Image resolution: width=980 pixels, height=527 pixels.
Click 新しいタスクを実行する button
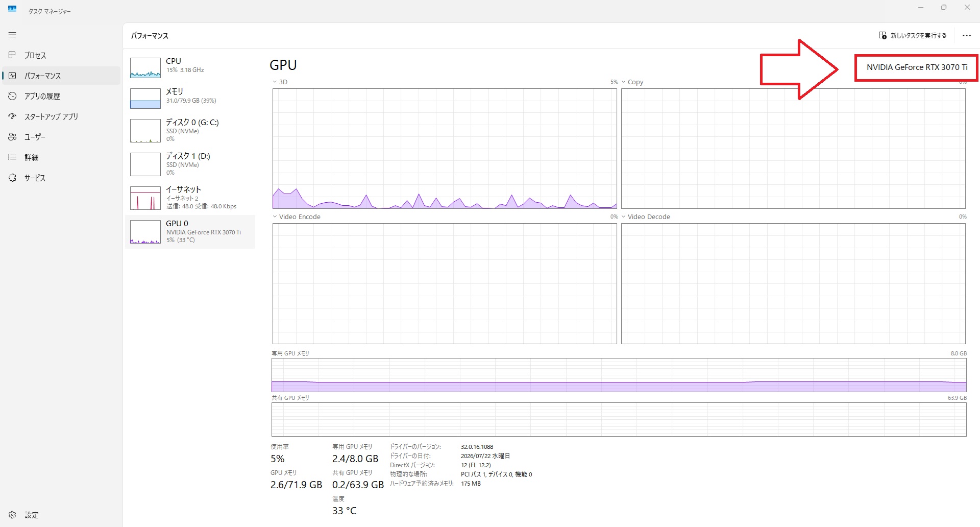click(x=913, y=35)
